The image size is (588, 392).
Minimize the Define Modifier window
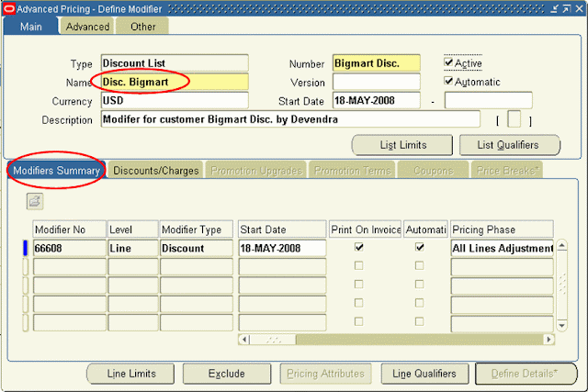coord(555,8)
